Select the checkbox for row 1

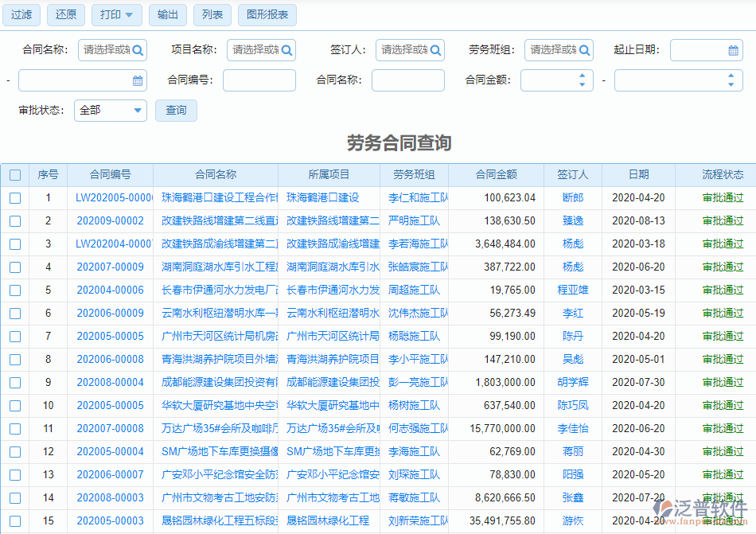click(15, 197)
